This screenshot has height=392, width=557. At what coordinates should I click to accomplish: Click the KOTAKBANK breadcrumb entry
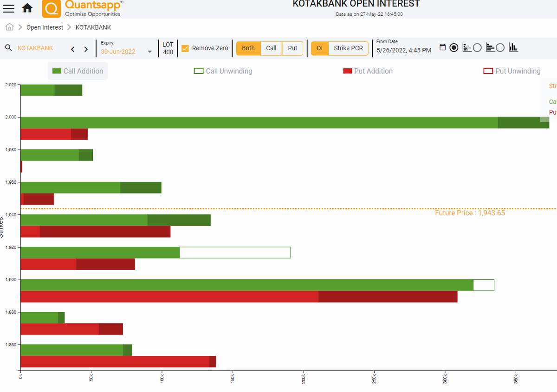pos(93,27)
